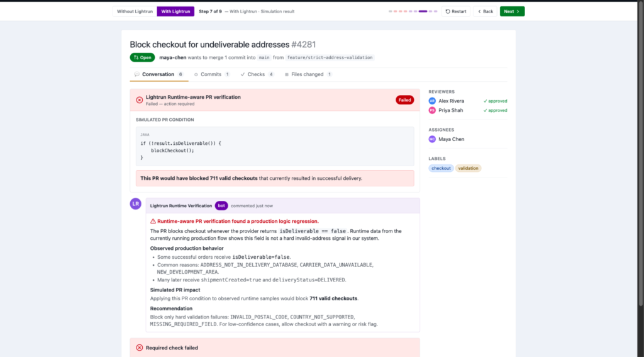Image resolution: width=644 pixels, height=357 pixels.
Task: Click the feature/strict-address-validation branch label
Action: click(x=330, y=57)
